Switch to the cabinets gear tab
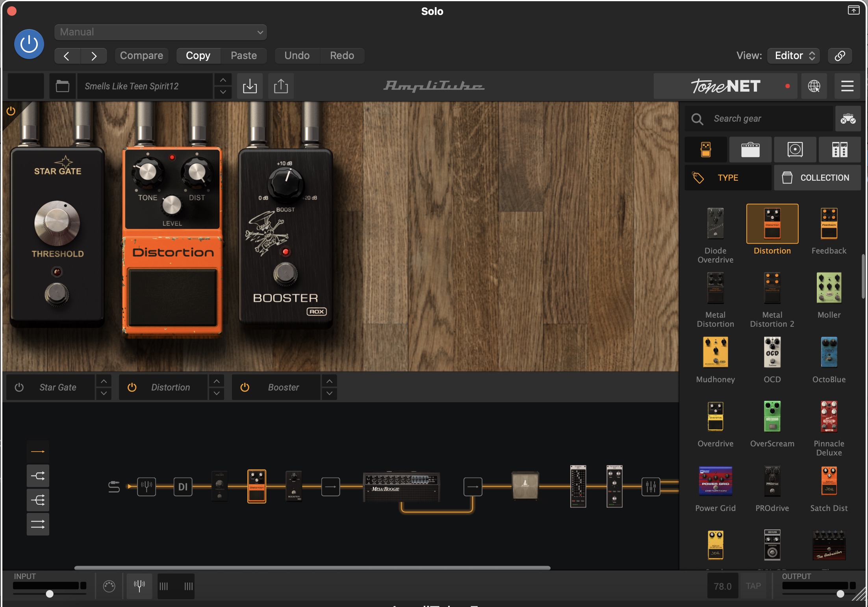Screen dimensions: 868x607 tap(795, 150)
